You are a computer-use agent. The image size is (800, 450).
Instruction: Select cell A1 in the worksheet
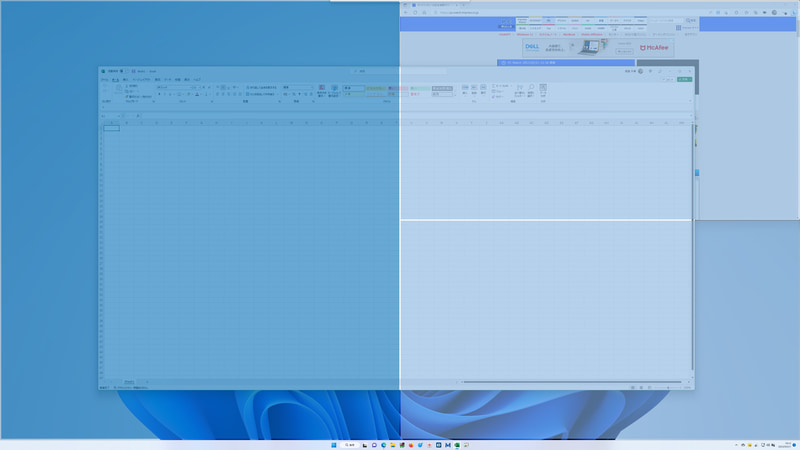click(x=111, y=128)
